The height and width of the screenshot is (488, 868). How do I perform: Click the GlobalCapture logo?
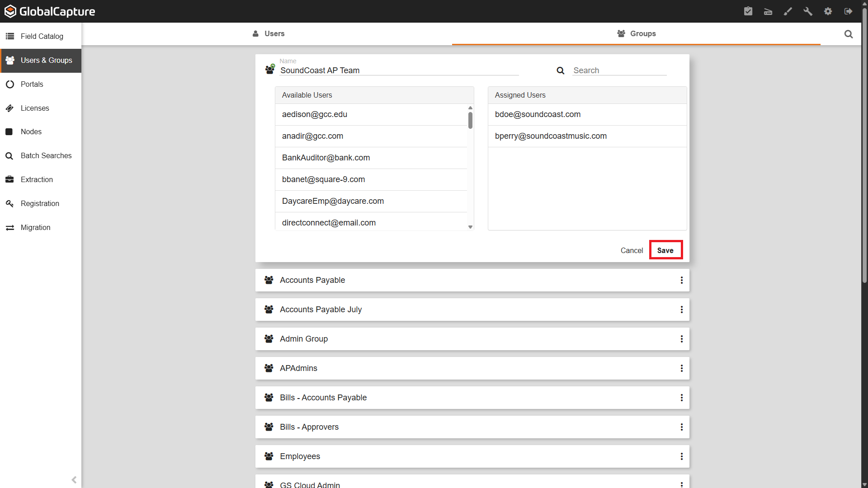coord(50,11)
